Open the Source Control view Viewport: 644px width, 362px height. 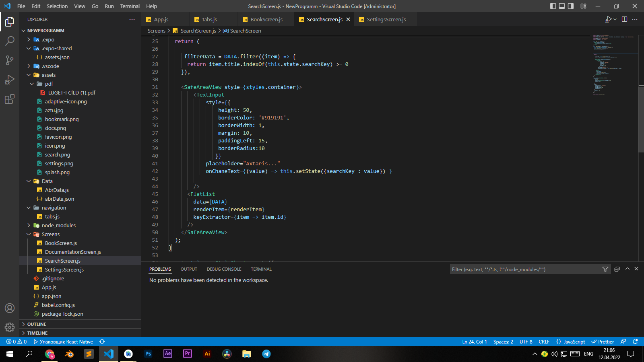coord(10,60)
